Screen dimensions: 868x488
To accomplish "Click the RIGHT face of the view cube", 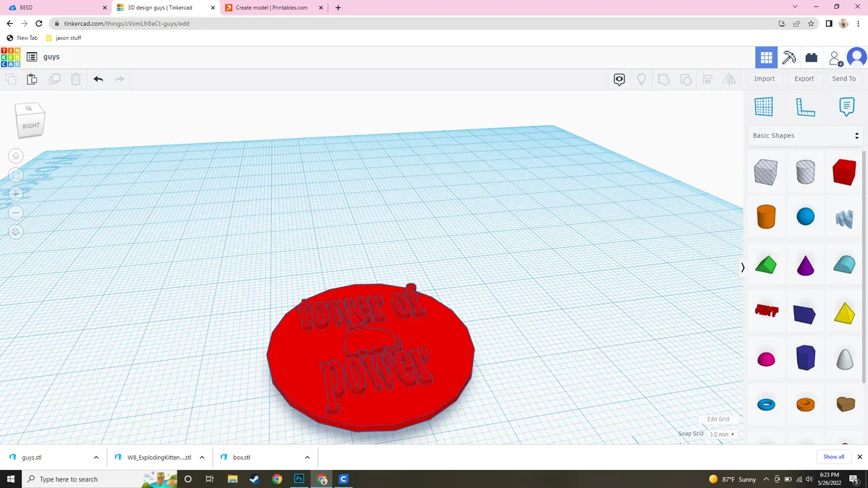I will 30,126.
